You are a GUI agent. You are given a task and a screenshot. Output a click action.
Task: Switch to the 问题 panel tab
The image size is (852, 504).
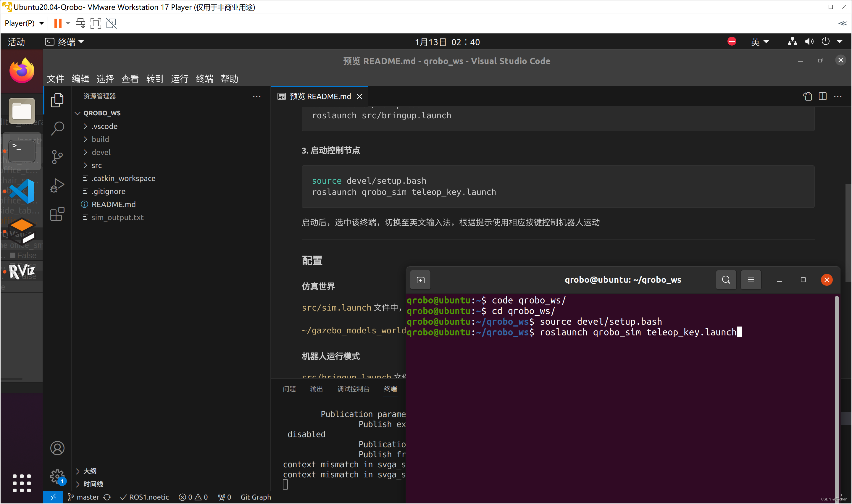(x=289, y=389)
